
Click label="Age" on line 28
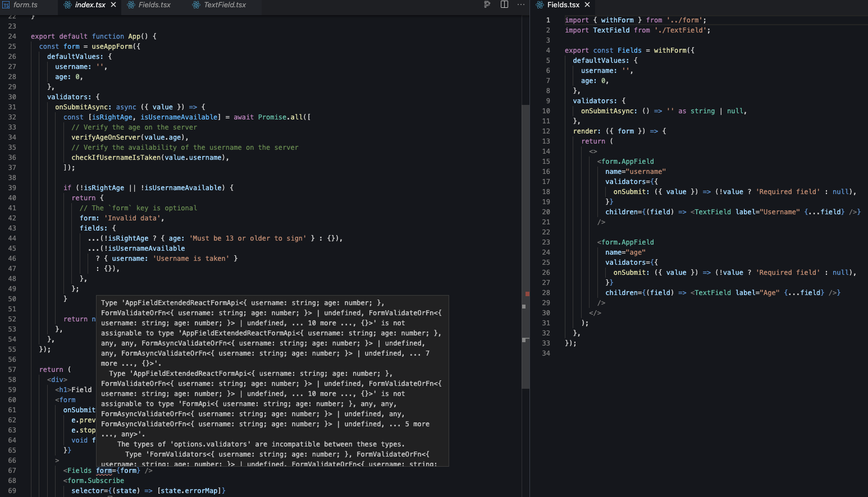[757, 293]
